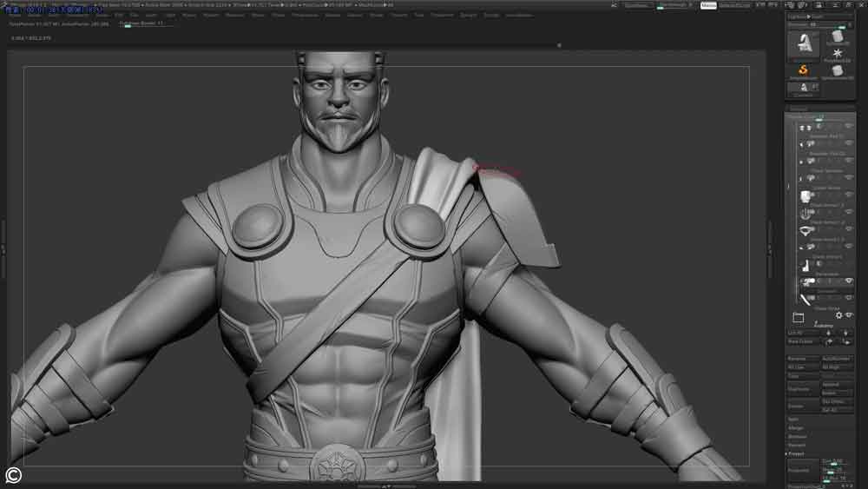Toggle eye icon of topmost subtool row
868x489 pixels.
(849, 126)
